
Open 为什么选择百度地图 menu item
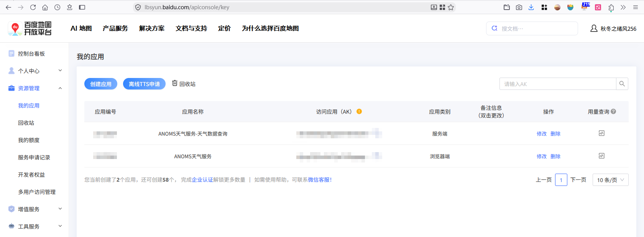tap(270, 28)
